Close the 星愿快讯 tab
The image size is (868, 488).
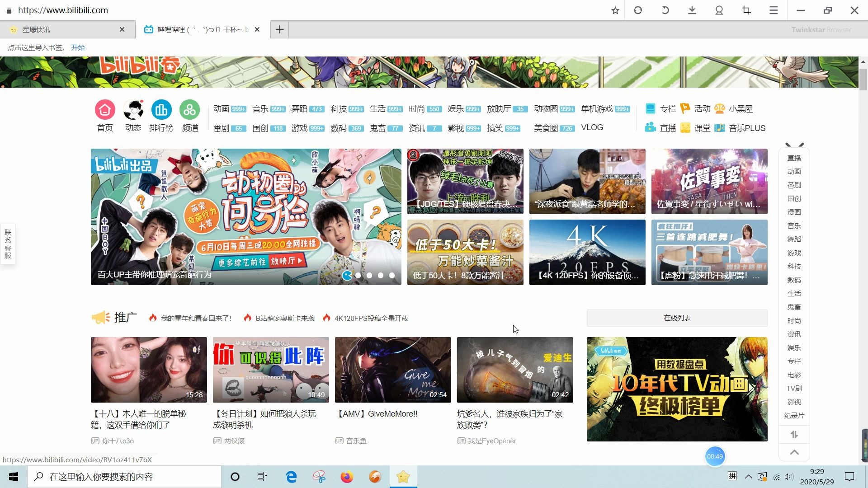tap(122, 29)
